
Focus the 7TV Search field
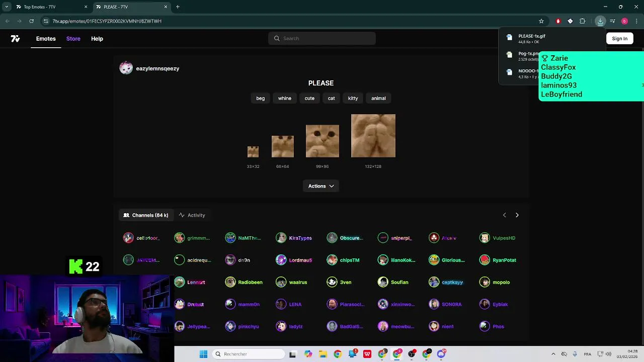[x=322, y=39]
